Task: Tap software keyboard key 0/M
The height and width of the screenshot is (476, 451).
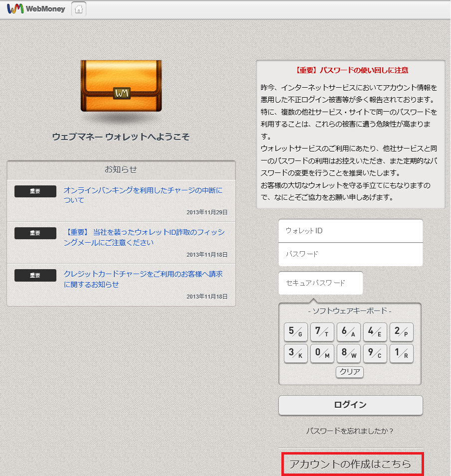Action: point(322,353)
